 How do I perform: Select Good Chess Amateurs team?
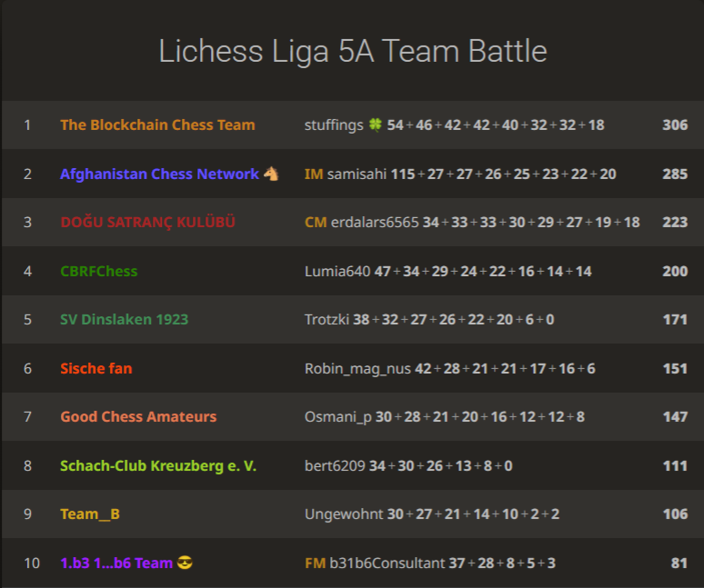[138, 416]
